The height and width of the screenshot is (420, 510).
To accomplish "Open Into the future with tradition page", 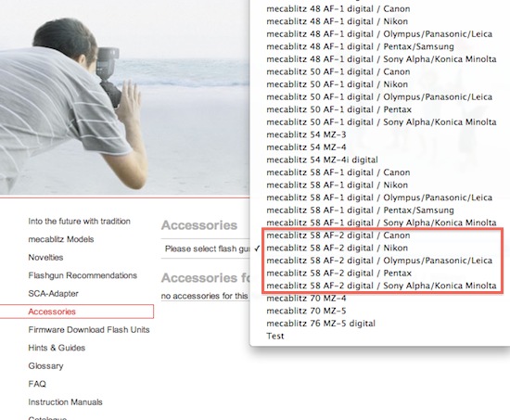I will (x=80, y=222).
